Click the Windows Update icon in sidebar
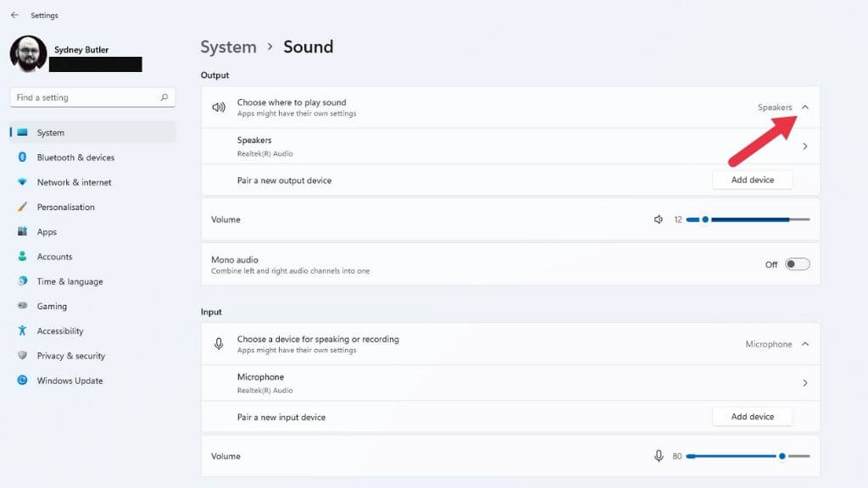This screenshot has height=488, width=868. pyautogui.click(x=22, y=380)
